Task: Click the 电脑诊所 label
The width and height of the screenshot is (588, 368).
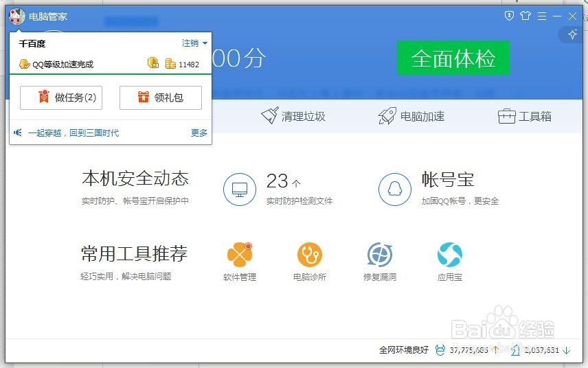Action: pyautogui.click(x=310, y=277)
